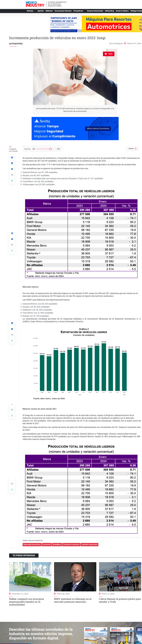Screen dimensions: 142x644
Task: Open the green car Neklar article thumbnail
Action: tap(30, 577)
